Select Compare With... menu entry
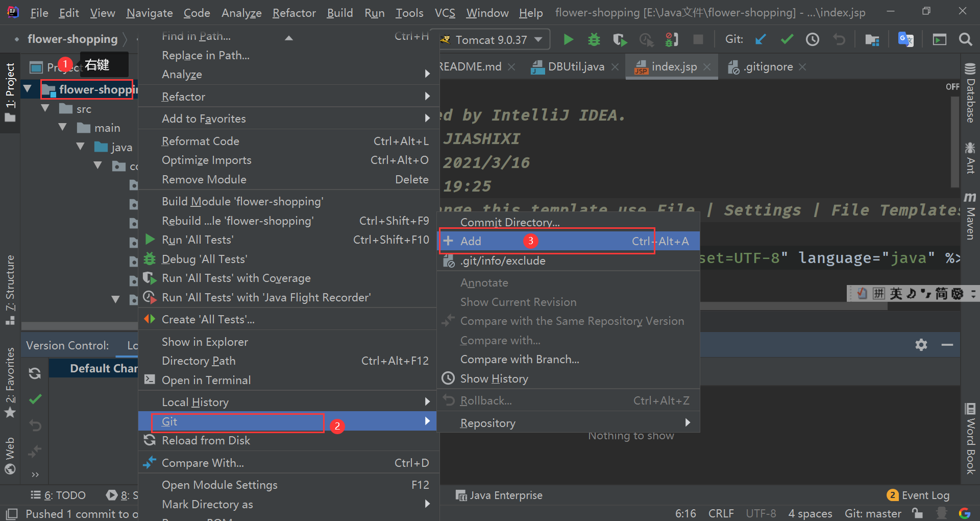 click(288, 463)
